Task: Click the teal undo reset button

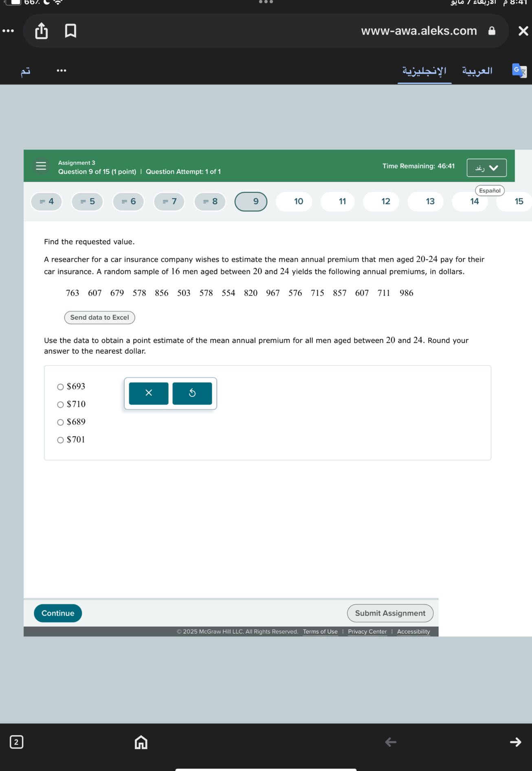Action: coord(192,393)
